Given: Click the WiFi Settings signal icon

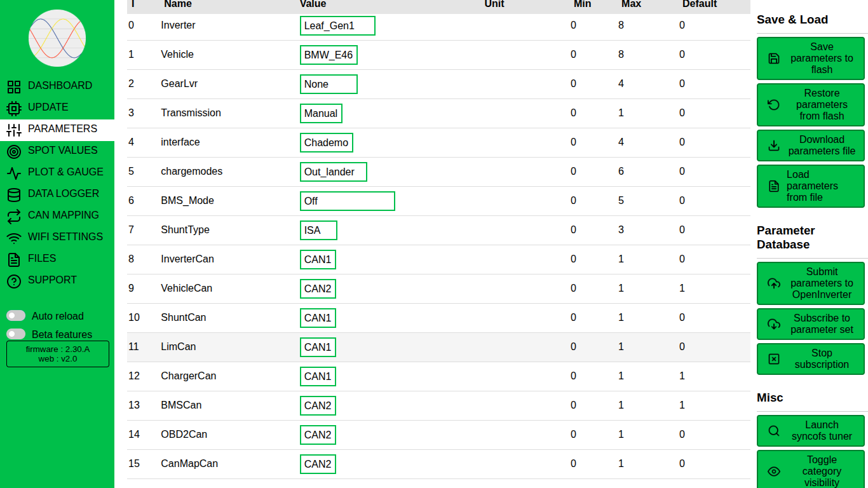Looking at the screenshot, I should (x=14, y=238).
